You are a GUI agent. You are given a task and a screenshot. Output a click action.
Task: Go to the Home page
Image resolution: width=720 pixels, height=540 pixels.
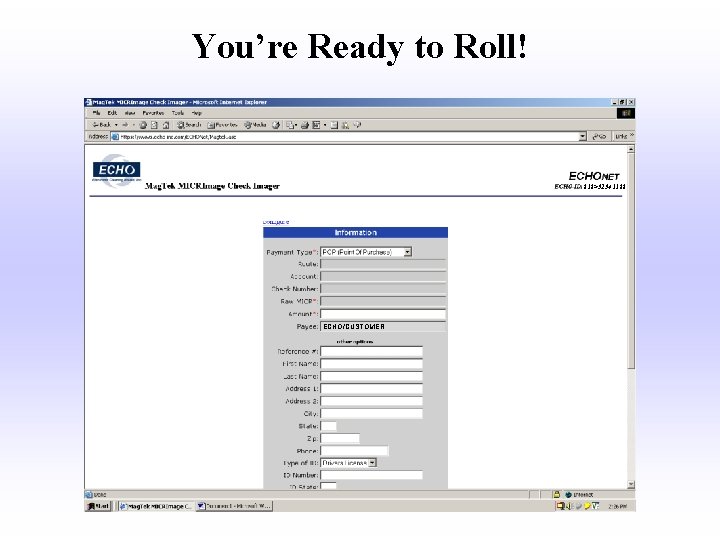[166, 125]
